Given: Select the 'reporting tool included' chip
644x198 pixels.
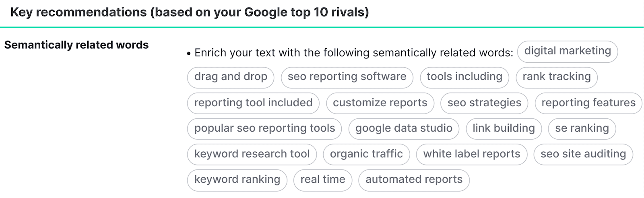Looking at the screenshot, I should [x=253, y=103].
